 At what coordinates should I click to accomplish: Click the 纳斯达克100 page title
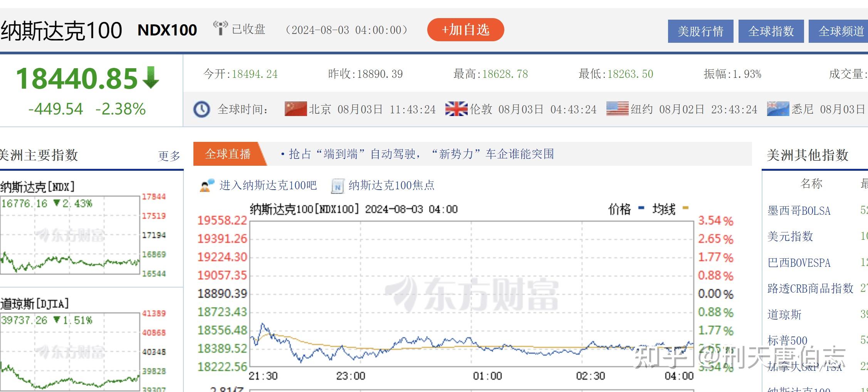pos(61,30)
